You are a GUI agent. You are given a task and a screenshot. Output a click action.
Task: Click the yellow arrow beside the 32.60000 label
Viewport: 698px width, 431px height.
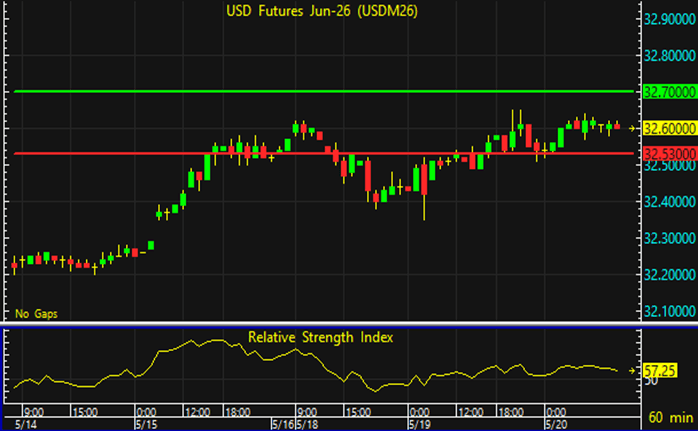point(632,129)
